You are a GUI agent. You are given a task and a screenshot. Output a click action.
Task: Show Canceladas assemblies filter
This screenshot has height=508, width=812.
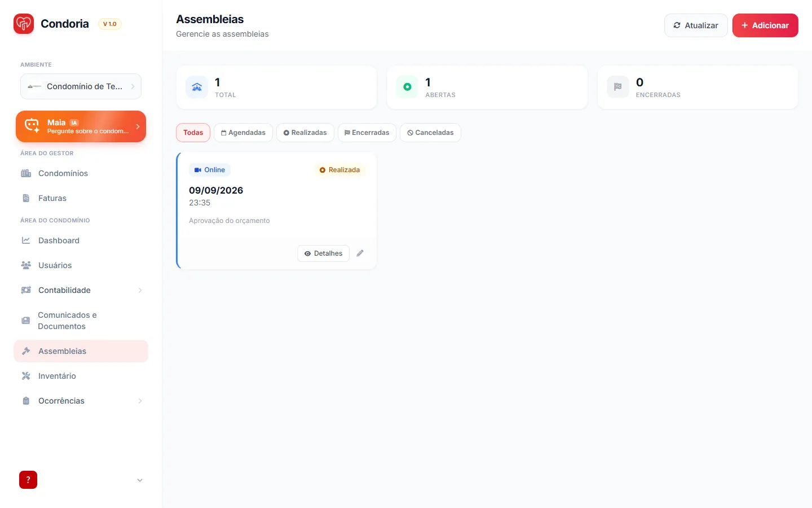tap(430, 133)
